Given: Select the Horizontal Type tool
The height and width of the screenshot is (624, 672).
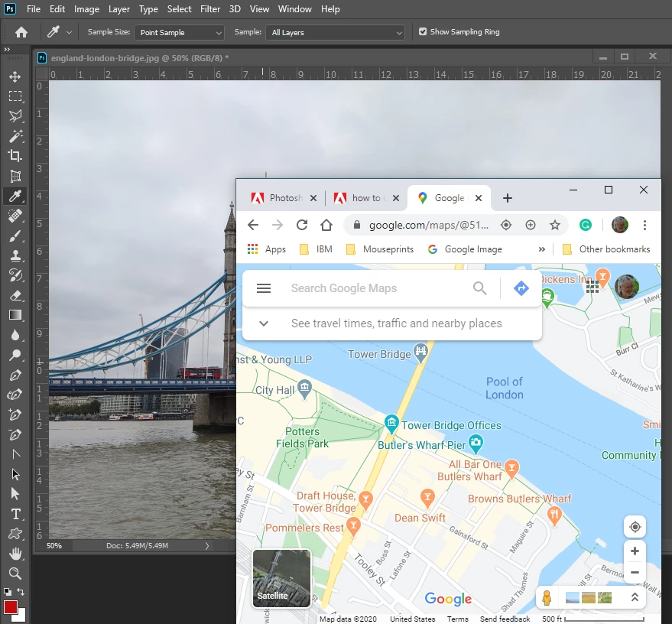Looking at the screenshot, I should [15, 514].
